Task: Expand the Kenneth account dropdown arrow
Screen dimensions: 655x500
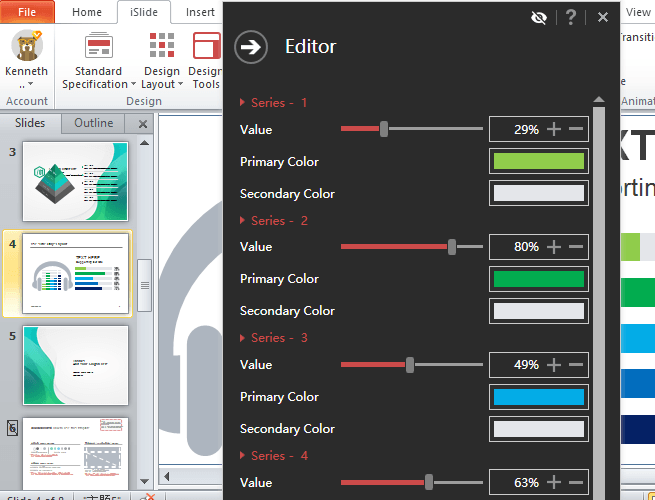Action: tap(30, 84)
